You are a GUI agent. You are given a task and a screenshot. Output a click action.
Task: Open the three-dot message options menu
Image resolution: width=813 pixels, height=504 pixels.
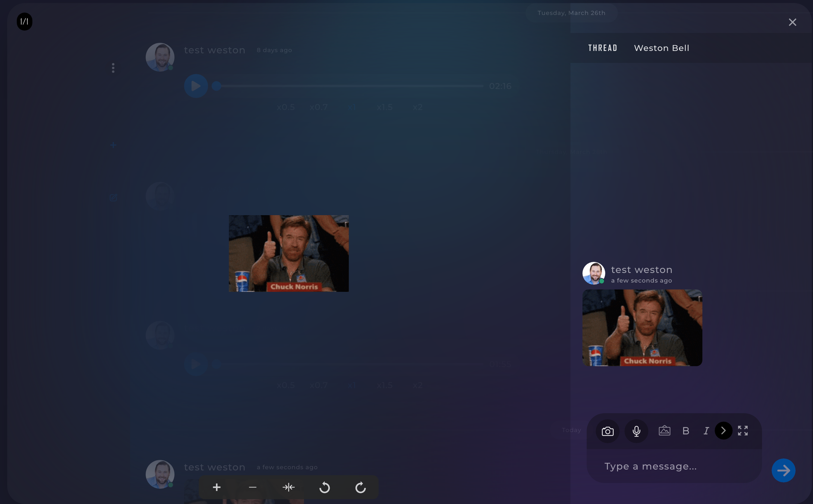[113, 68]
